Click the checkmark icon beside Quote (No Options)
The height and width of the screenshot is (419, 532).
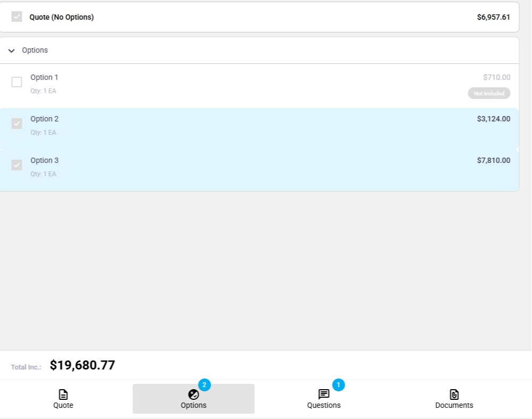click(x=16, y=17)
